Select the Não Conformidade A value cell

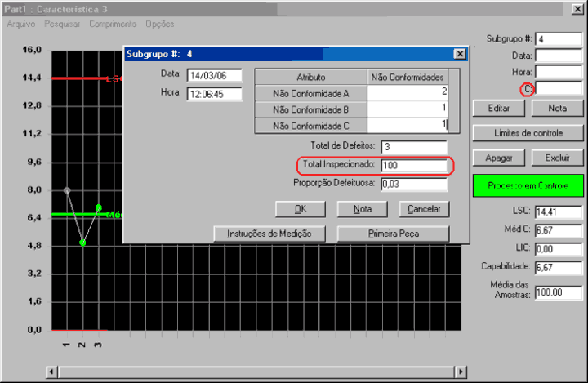pyautogui.click(x=408, y=92)
